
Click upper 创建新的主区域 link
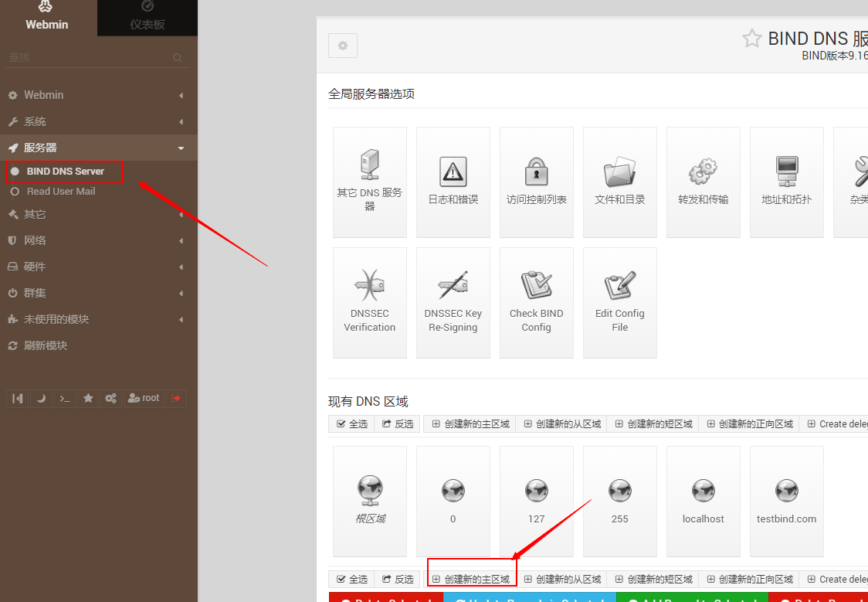pos(470,423)
